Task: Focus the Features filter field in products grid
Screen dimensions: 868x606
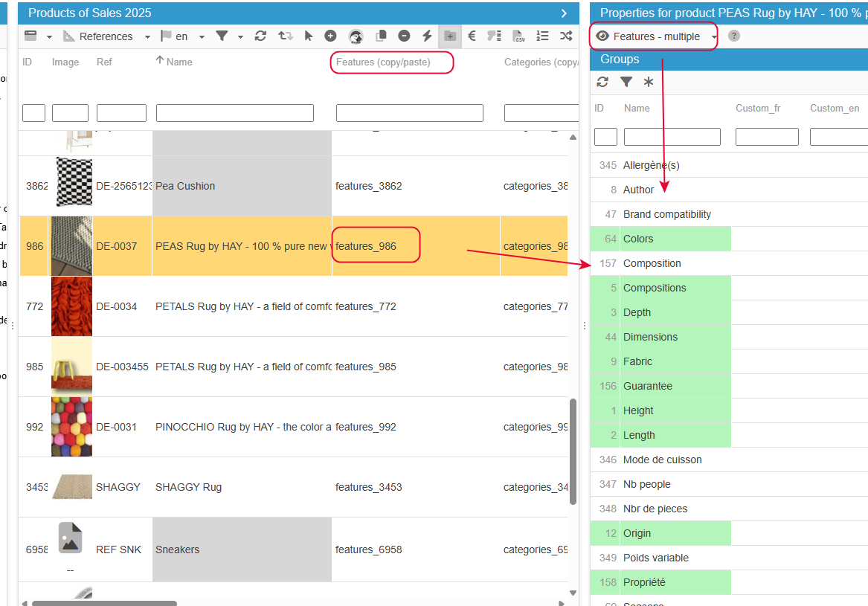Action: (x=410, y=113)
